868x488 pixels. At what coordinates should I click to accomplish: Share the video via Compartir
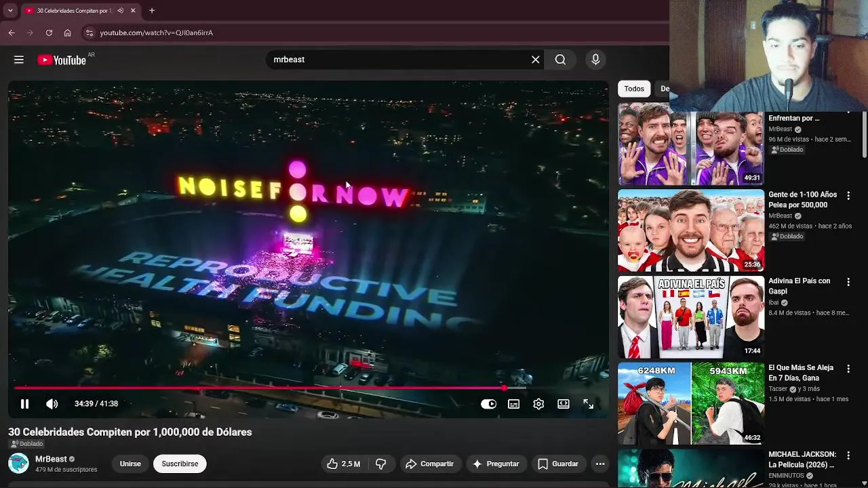click(429, 464)
